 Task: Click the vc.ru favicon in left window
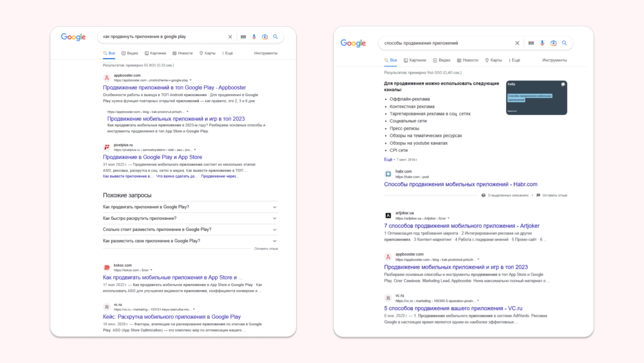tap(107, 307)
